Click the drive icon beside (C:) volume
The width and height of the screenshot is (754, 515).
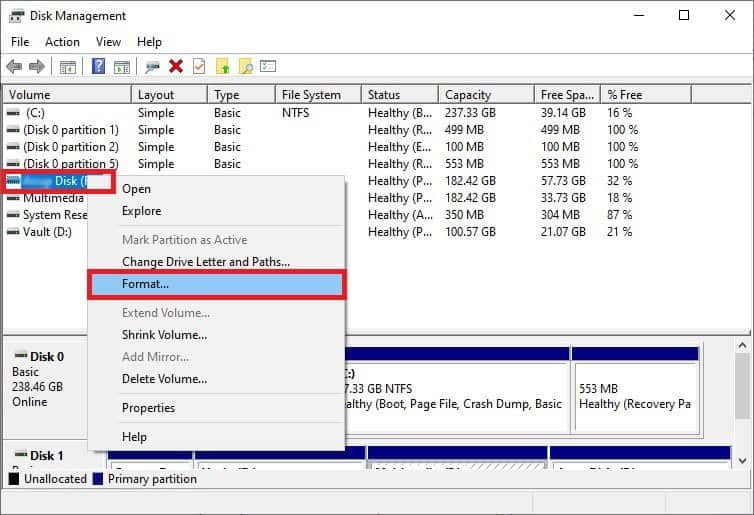coord(13,113)
